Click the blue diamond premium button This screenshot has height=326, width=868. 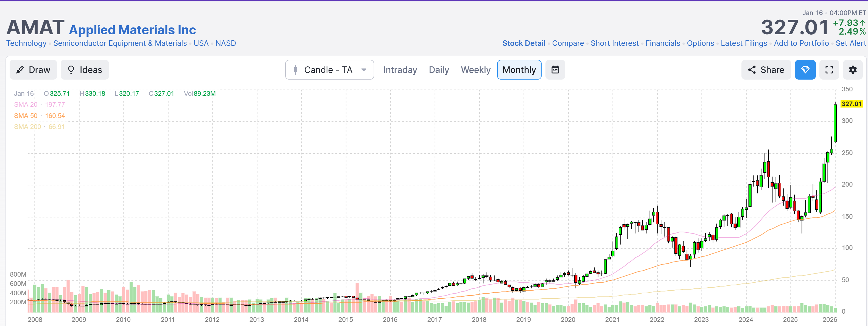click(x=805, y=70)
